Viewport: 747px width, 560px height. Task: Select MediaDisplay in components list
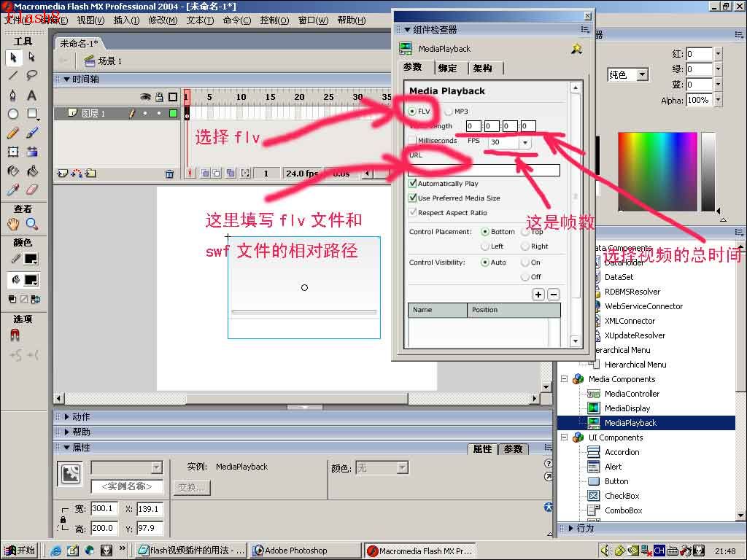627,408
